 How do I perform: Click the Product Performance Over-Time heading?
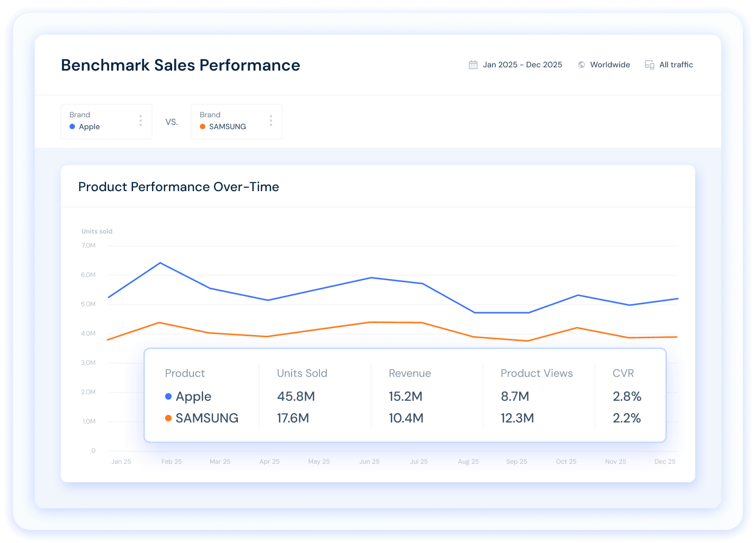coord(179,187)
